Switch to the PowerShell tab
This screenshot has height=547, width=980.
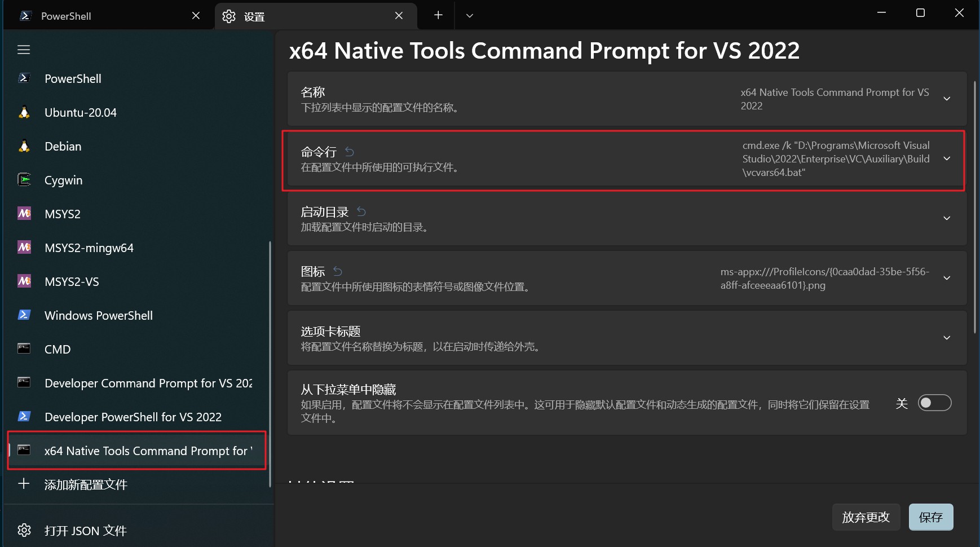click(x=107, y=16)
